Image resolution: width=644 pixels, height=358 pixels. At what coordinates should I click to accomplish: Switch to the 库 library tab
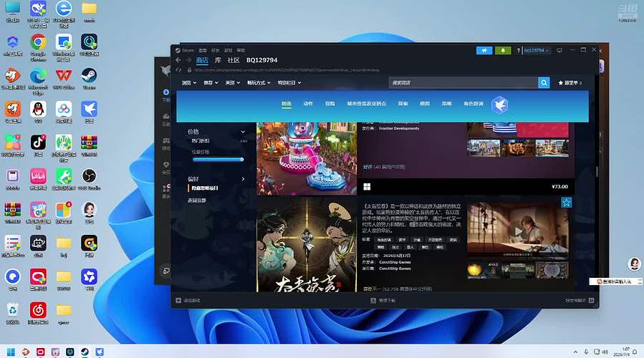click(218, 60)
